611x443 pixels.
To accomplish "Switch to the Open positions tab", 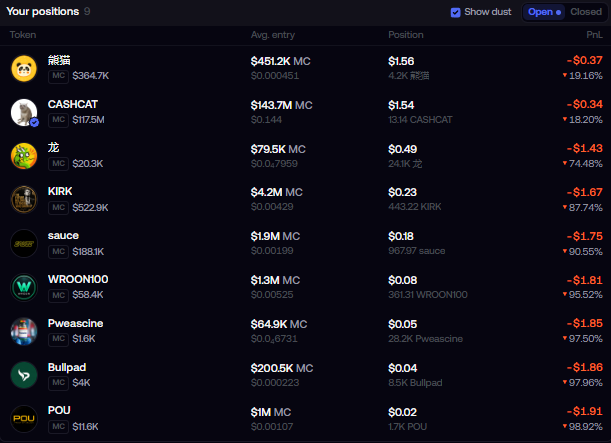I will click(x=544, y=12).
